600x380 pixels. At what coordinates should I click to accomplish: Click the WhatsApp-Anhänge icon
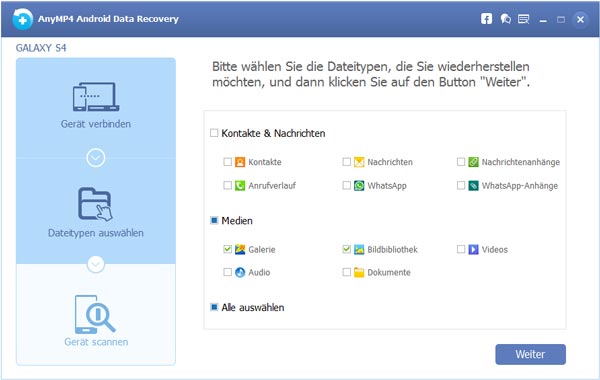click(x=473, y=186)
